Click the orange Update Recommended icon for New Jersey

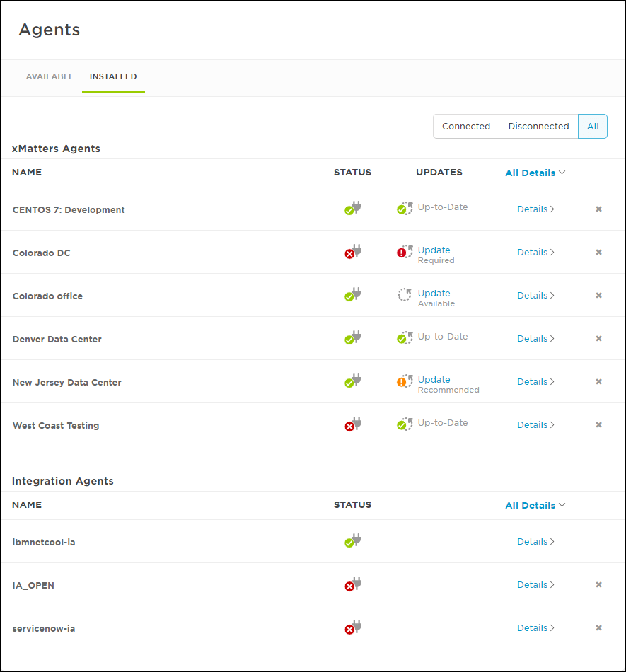click(404, 381)
